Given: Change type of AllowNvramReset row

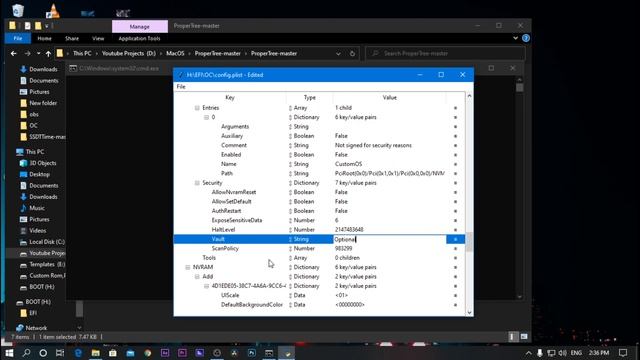Looking at the screenshot, I should point(290,192).
